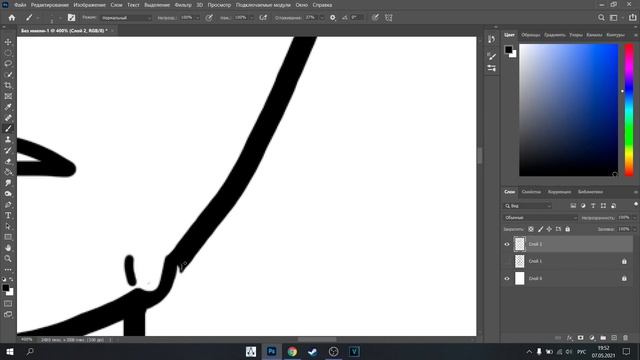Screen dimensions: 640x360
Task: Create a new layer
Action: [614, 338]
